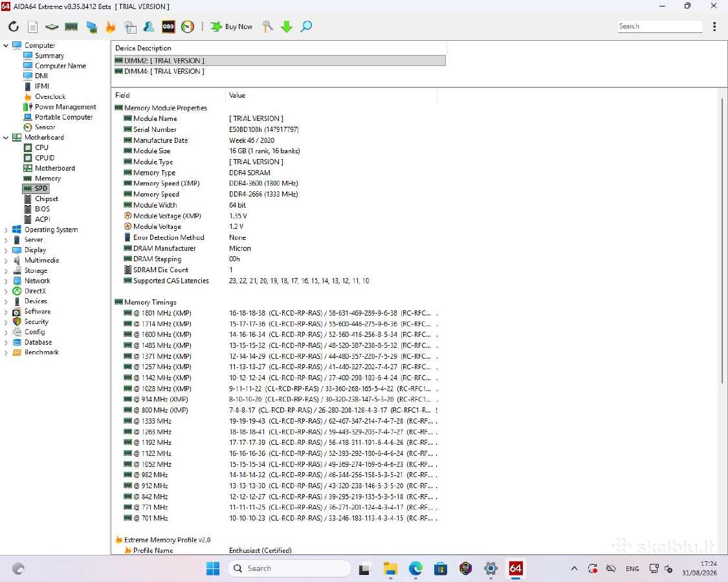Click the details pane vertical scrollbar
This screenshot has height=582, width=728.
pyautogui.click(x=722, y=241)
